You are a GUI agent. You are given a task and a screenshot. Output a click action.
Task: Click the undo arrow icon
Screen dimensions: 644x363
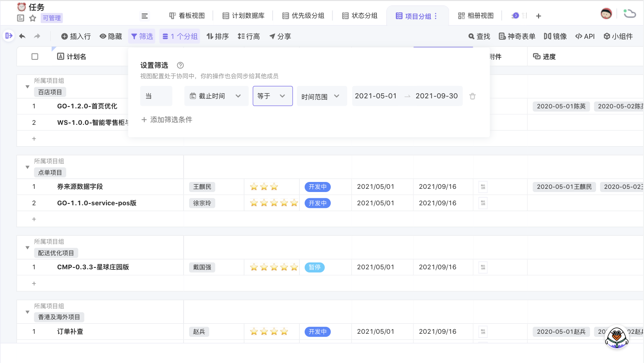coord(22,36)
